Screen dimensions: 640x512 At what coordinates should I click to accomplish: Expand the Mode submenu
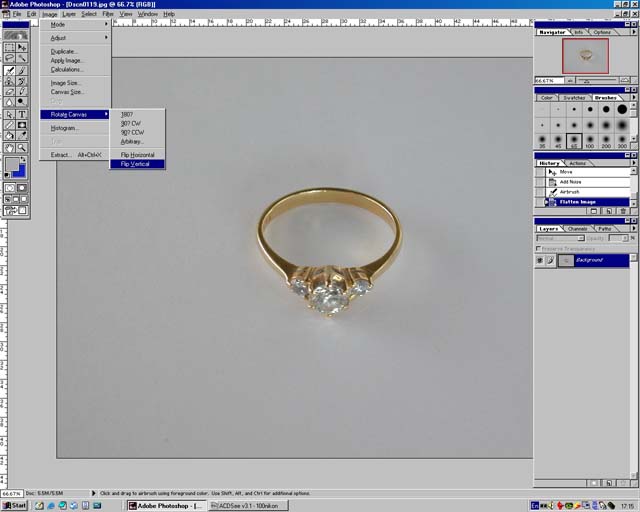[x=76, y=24]
